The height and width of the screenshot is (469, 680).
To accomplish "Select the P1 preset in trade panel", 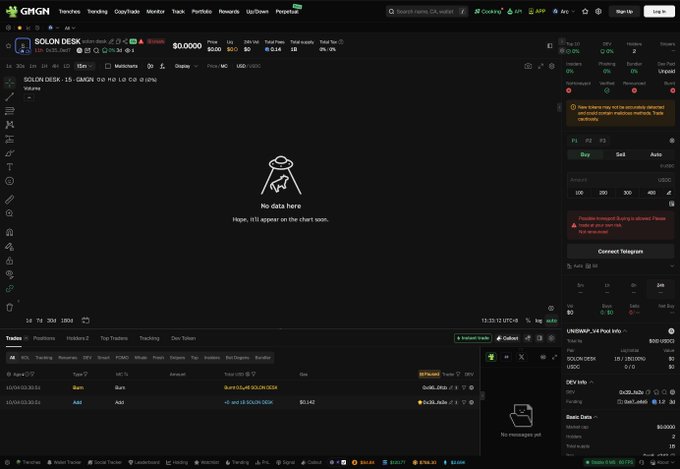I will click(x=575, y=141).
